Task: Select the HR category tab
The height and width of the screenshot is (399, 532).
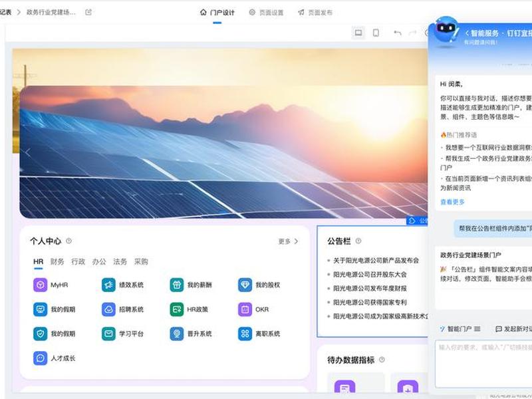Action: tap(39, 261)
